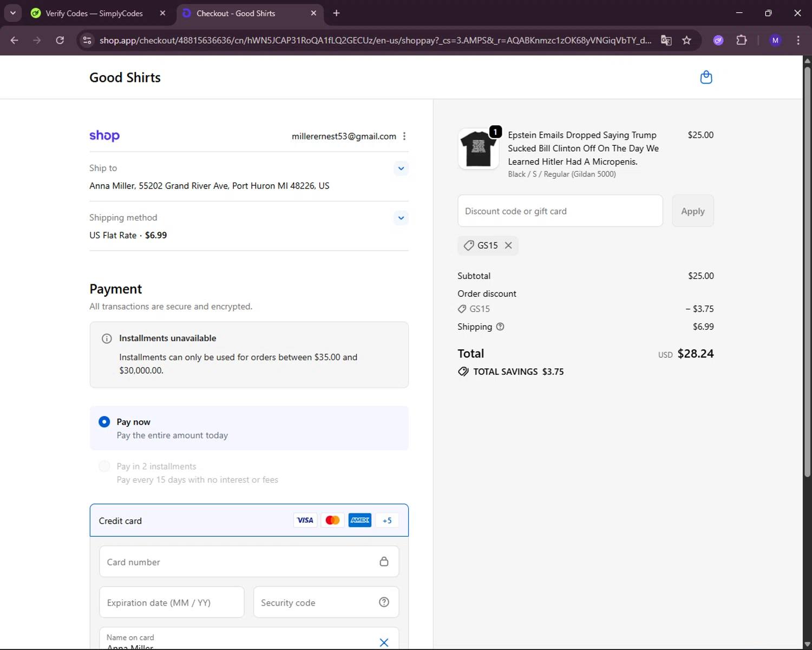Viewport: 812px width, 650px height.
Task: Click the page vertical scrollbar
Action: tap(807, 271)
